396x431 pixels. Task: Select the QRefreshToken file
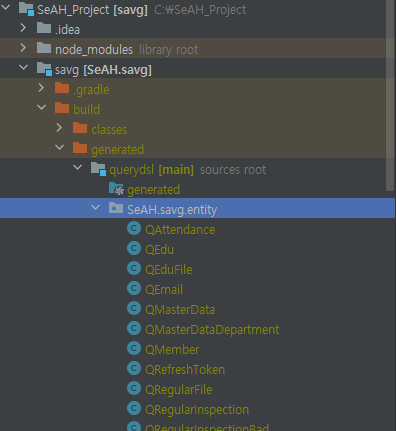click(x=185, y=370)
